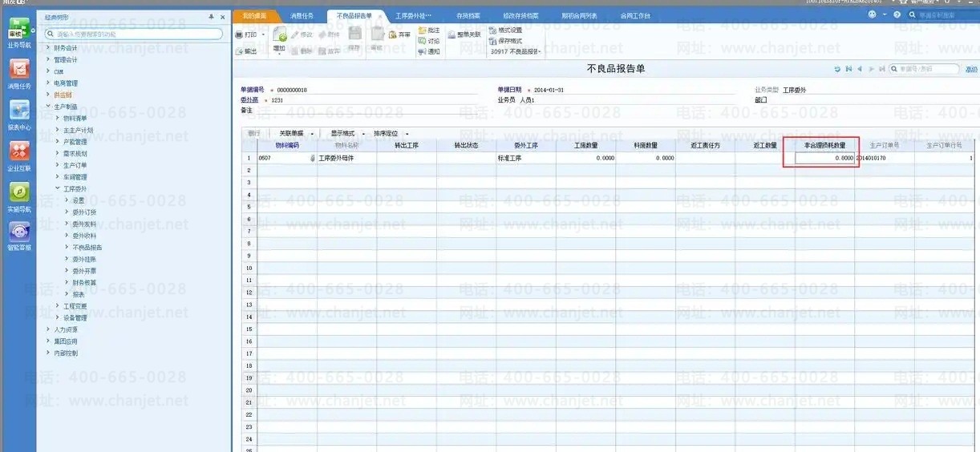Click the smiley face icon in header
The width and height of the screenshot is (980, 452).
pyautogui.click(x=873, y=15)
